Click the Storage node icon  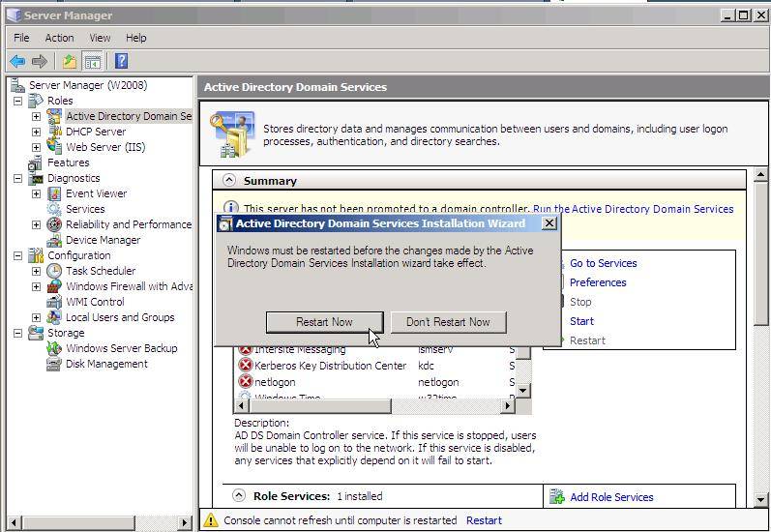pos(36,333)
